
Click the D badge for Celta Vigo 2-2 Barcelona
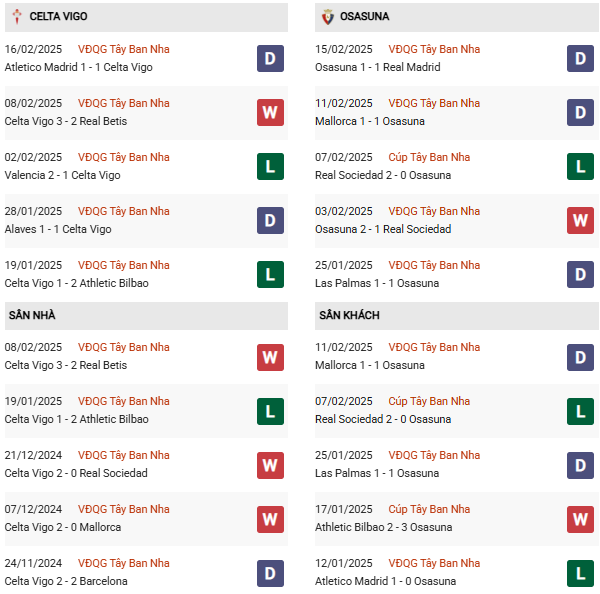pyautogui.click(x=270, y=573)
